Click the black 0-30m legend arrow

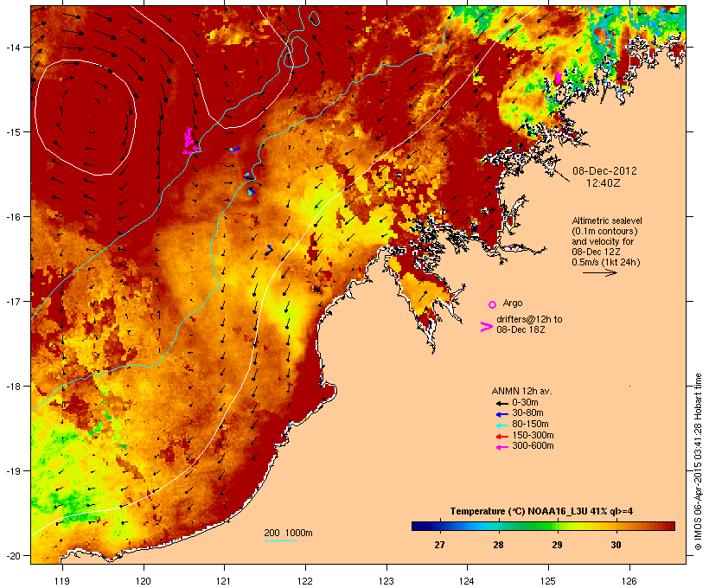click(501, 403)
